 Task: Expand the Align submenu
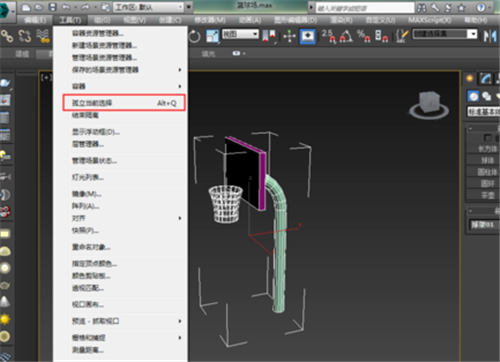click(x=180, y=218)
